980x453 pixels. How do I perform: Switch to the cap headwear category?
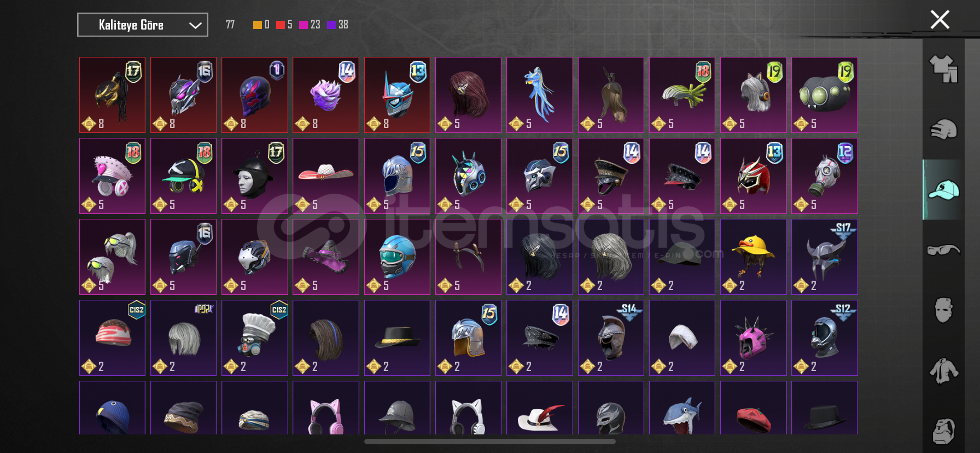(x=943, y=190)
